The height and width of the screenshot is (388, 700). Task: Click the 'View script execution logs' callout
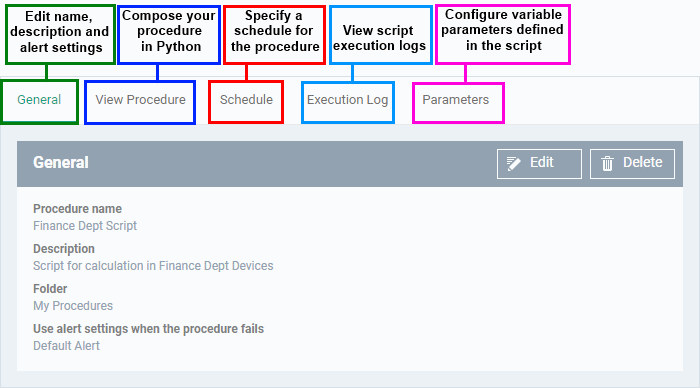[x=381, y=34]
